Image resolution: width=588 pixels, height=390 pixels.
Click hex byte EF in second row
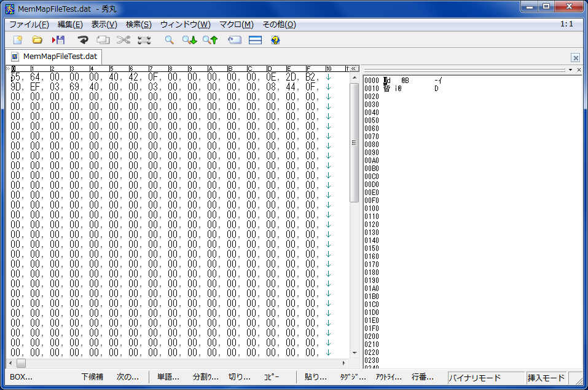tap(35, 87)
